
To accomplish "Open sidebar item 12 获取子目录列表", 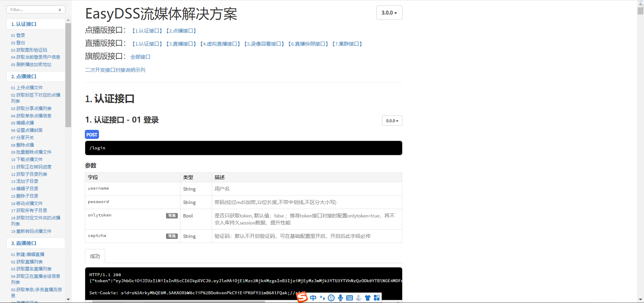I will tap(29, 174).
